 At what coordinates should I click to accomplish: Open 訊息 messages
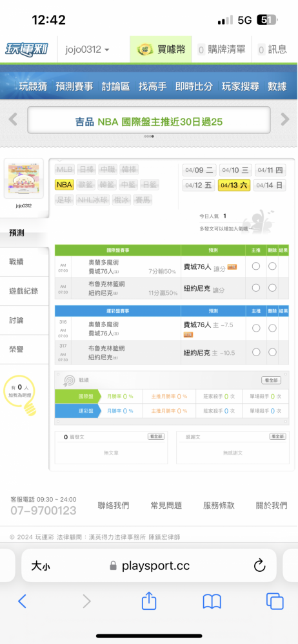(x=272, y=50)
